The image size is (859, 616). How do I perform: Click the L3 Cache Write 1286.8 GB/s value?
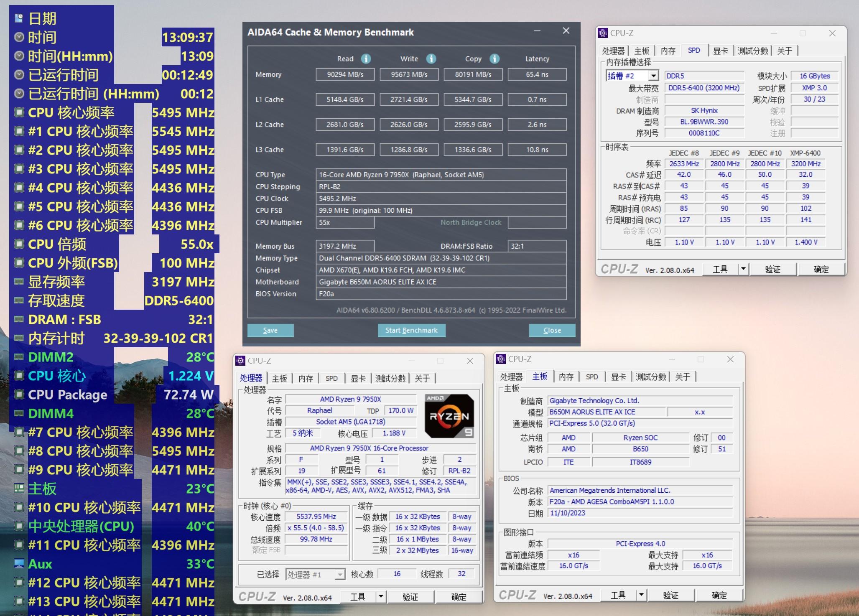click(x=409, y=150)
